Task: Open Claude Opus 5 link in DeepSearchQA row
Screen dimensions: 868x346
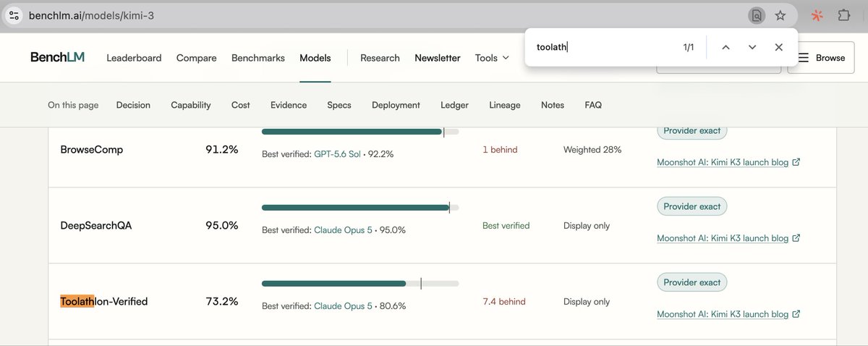Action: coord(343,230)
